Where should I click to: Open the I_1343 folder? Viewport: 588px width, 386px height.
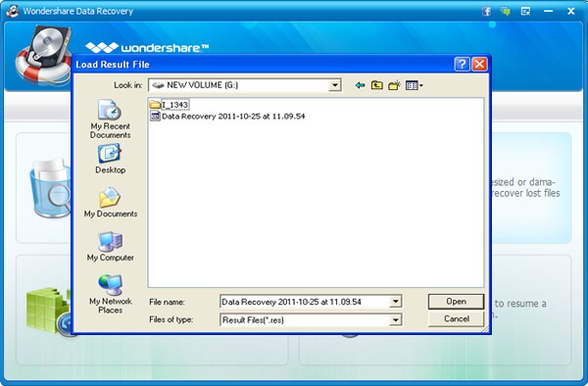170,105
